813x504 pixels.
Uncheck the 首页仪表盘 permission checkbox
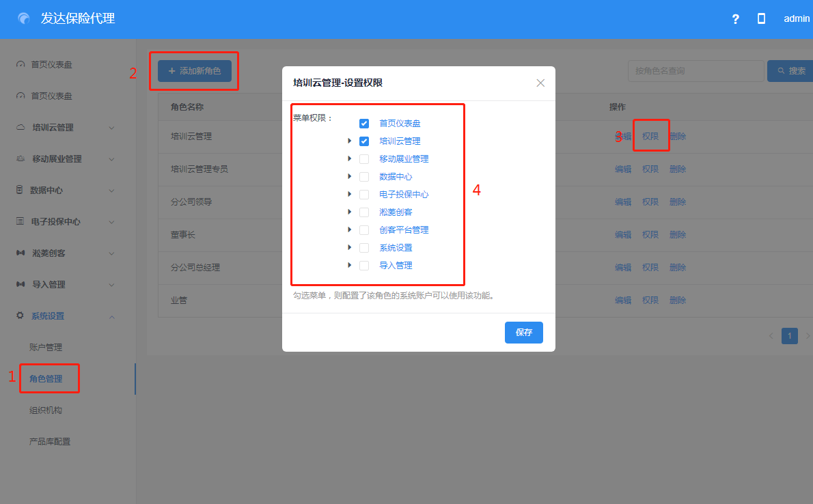point(364,124)
